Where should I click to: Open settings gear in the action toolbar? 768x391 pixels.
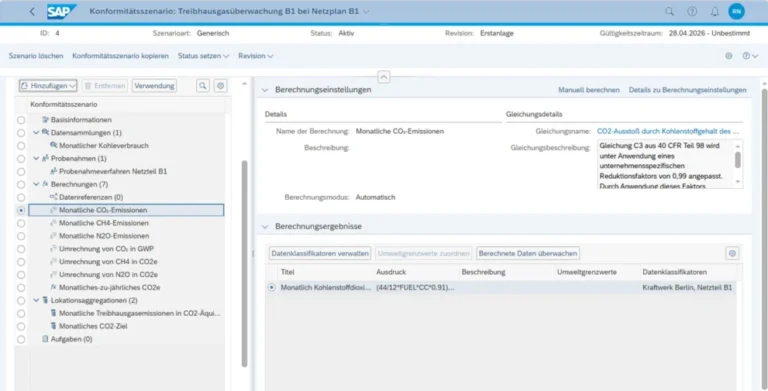click(729, 56)
